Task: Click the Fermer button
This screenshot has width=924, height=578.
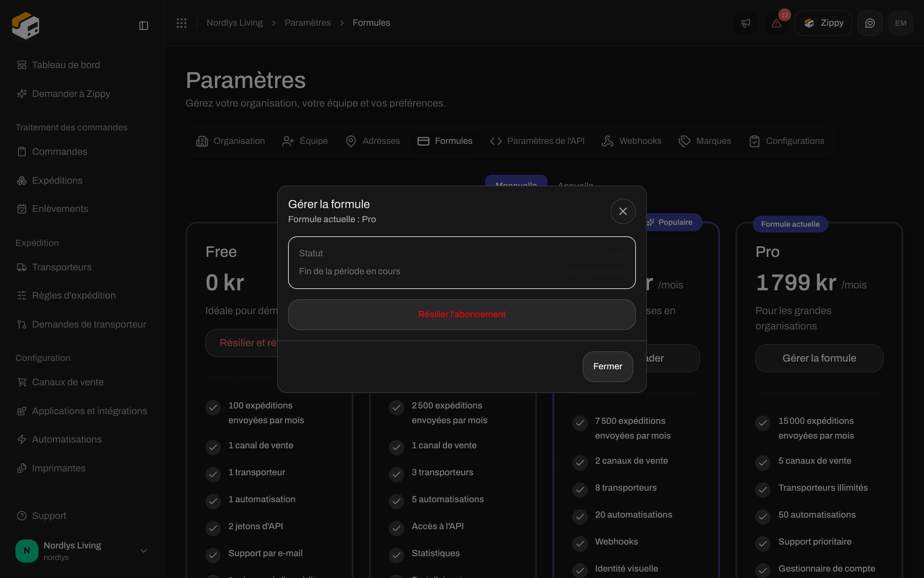Action: [607, 366]
